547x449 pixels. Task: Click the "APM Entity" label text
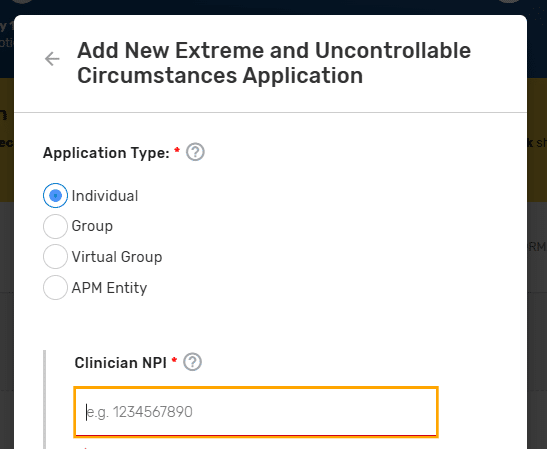point(109,288)
